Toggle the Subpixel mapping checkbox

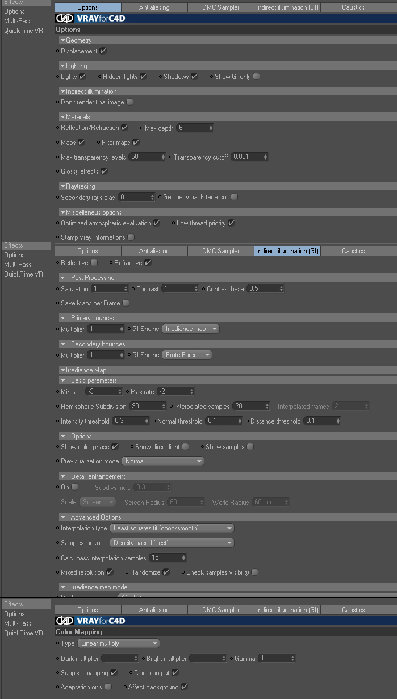click(114, 672)
